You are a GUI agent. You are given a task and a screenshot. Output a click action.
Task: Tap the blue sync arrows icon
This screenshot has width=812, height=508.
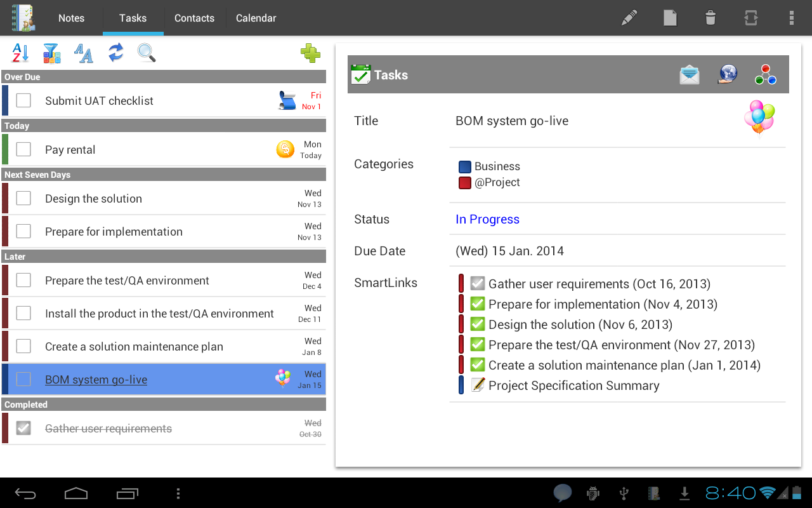tap(115, 53)
